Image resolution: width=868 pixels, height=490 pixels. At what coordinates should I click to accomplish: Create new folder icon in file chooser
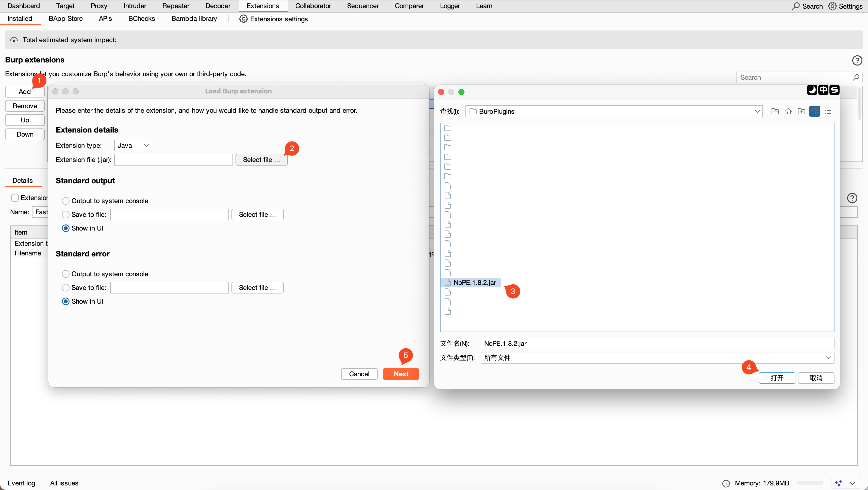pyautogui.click(x=801, y=111)
